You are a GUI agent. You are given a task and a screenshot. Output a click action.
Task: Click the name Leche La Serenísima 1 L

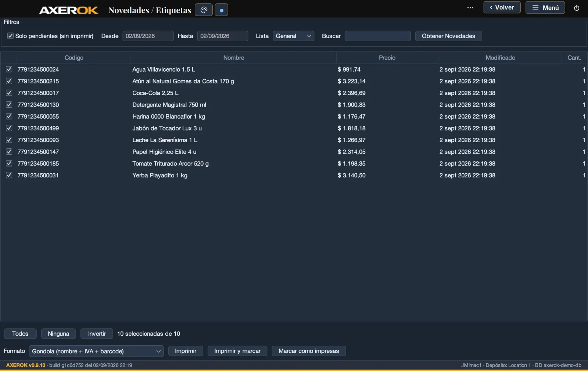(x=165, y=140)
